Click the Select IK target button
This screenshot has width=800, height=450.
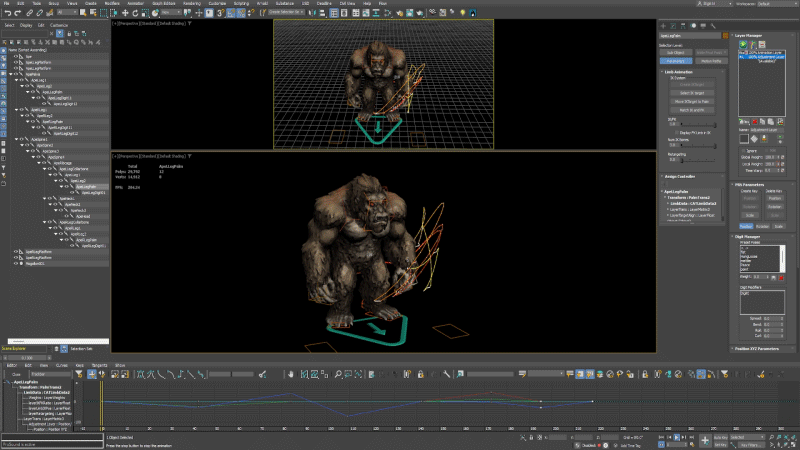pos(691,93)
